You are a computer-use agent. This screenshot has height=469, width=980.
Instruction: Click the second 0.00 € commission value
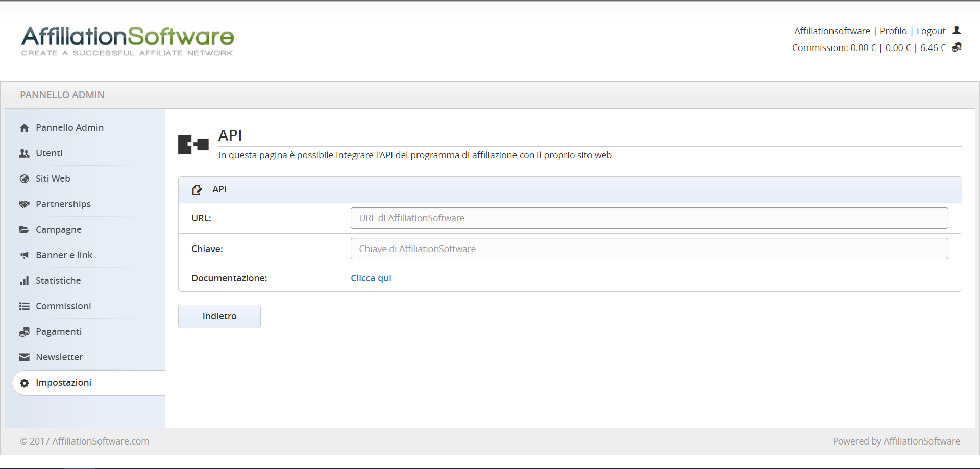898,48
